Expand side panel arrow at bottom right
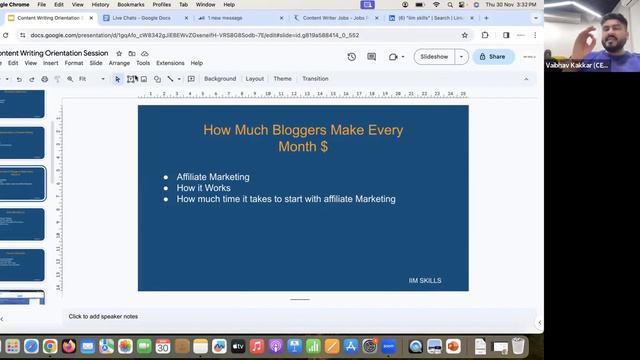640x360 pixels. [540, 322]
